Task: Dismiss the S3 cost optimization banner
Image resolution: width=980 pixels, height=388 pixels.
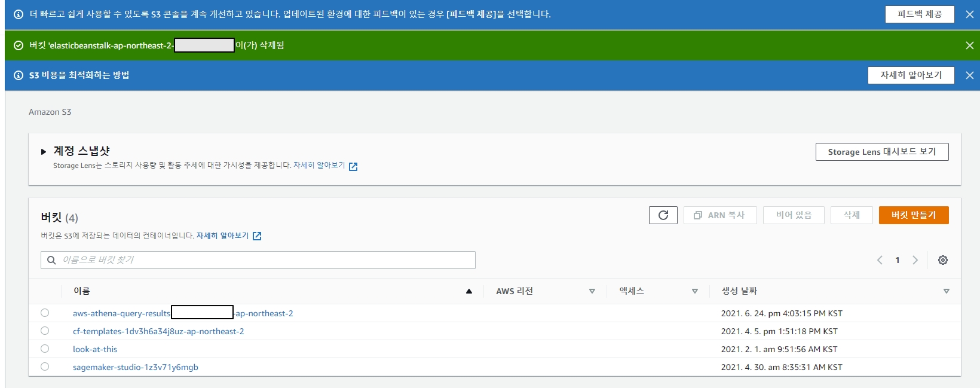Action: click(970, 75)
